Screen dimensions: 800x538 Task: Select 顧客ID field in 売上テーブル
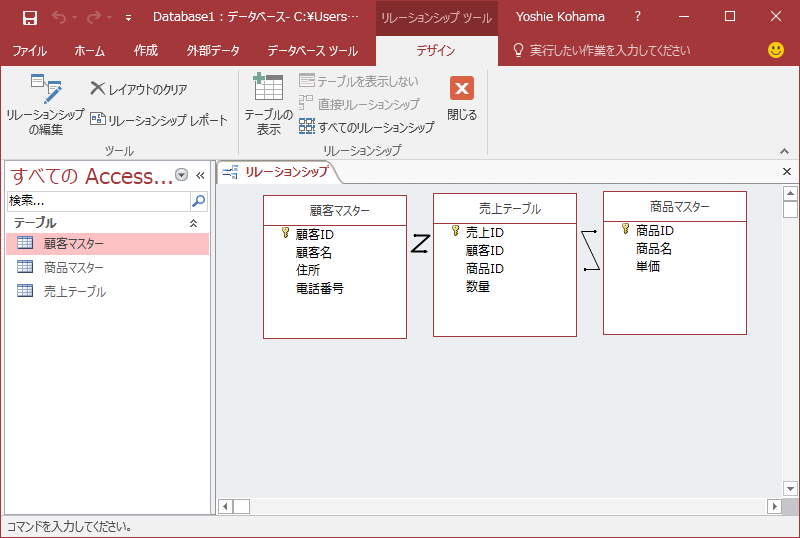click(x=485, y=250)
